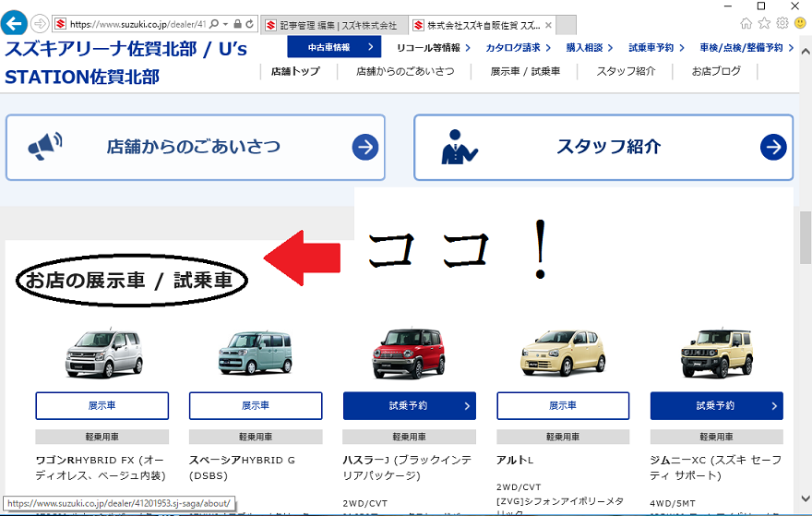Click the silver ワゴンR car thumbnail

click(x=104, y=354)
